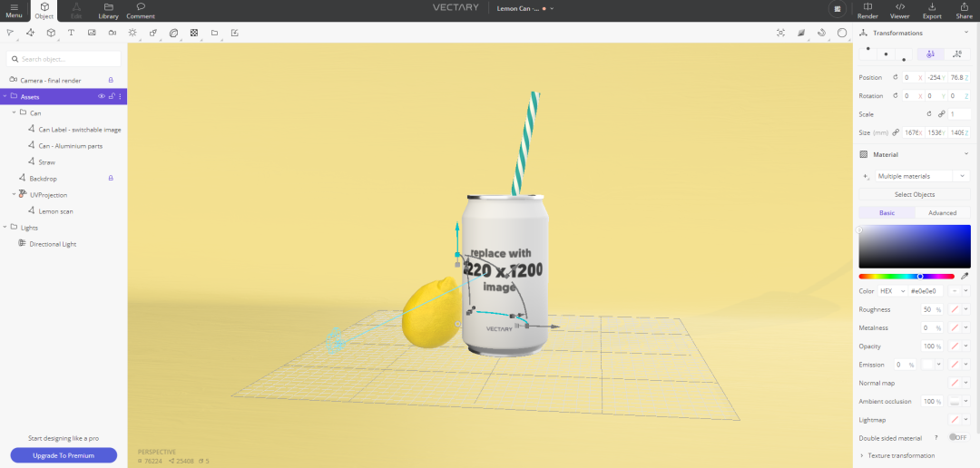Click the camera tool in toolbar
The width and height of the screenshot is (980, 468).
pyautogui.click(x=112, y=33)
